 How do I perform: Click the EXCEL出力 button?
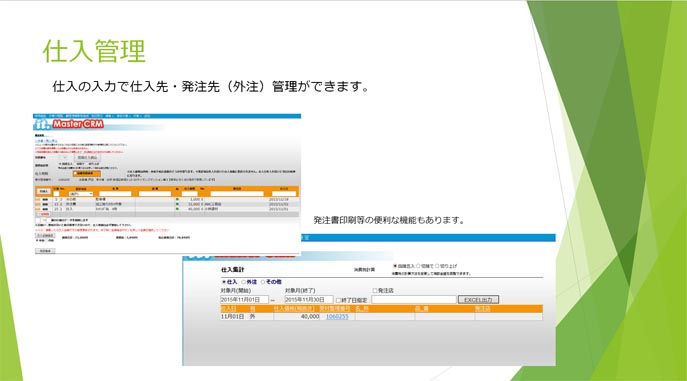pyautogui.click(x=478, y=300)
